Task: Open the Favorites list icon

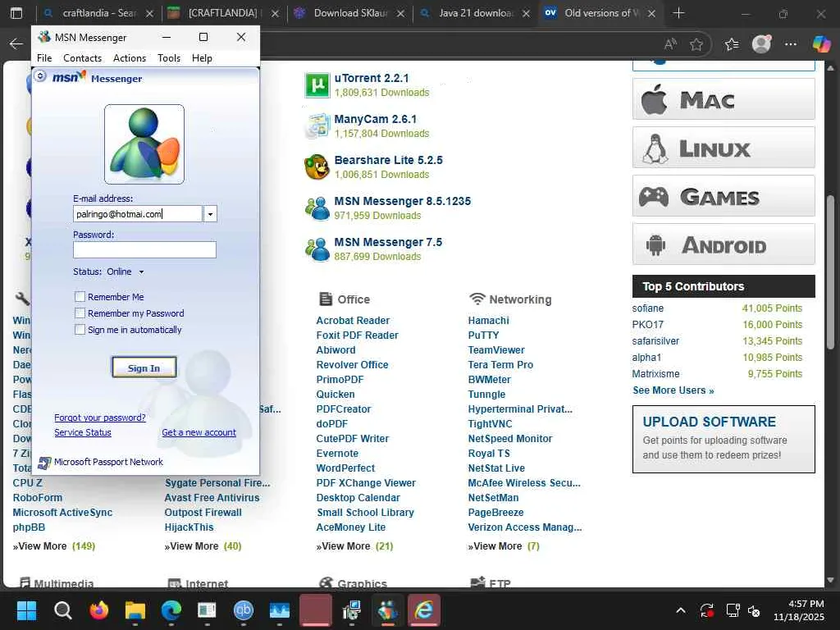Action: (731, 44)
